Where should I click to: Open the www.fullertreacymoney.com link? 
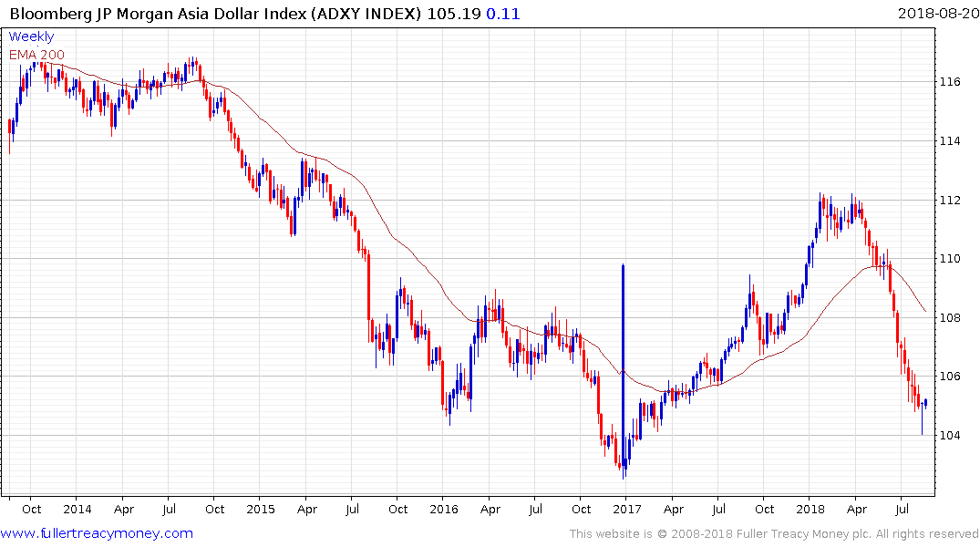point(97,533)
